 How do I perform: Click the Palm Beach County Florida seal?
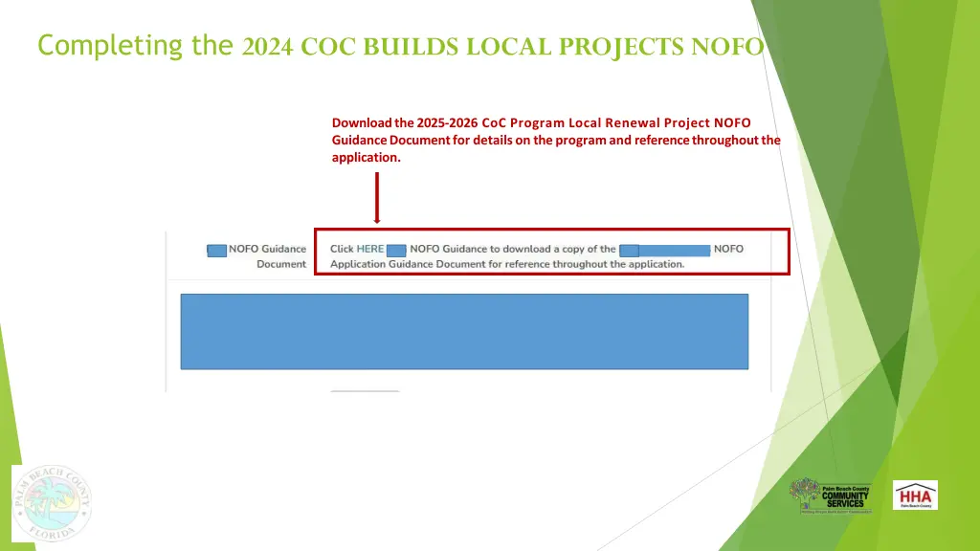[52, 503]
